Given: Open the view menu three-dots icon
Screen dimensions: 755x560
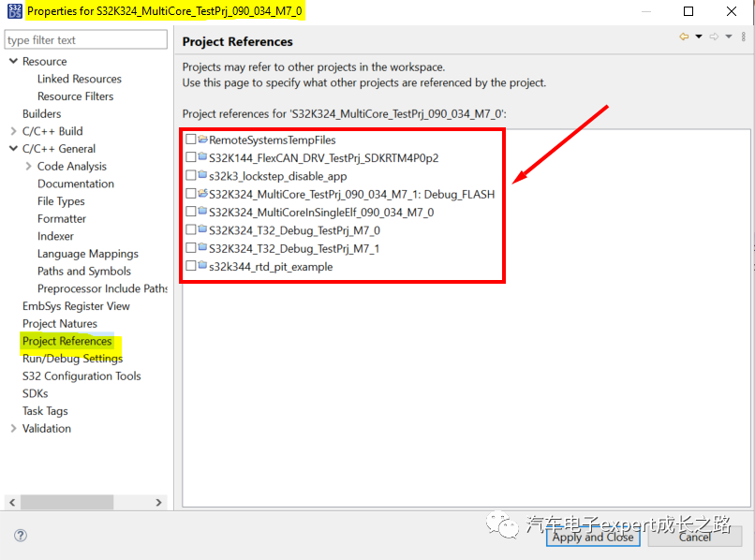Looking at the screenshot, I should (744, 37).
